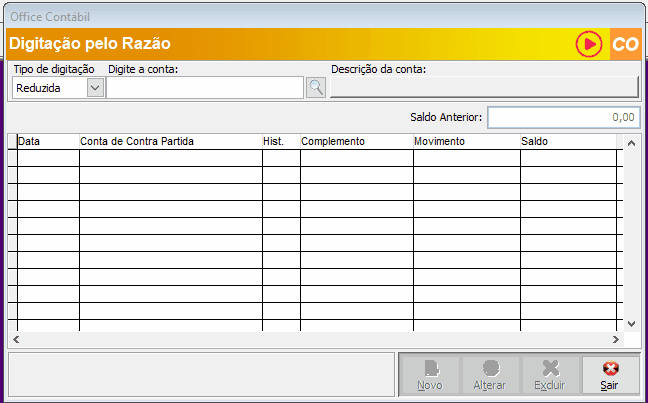Click the orange CO logo icon
Image resolution: width=648 pixels, height=403 pixels.
tap(625, 44)
